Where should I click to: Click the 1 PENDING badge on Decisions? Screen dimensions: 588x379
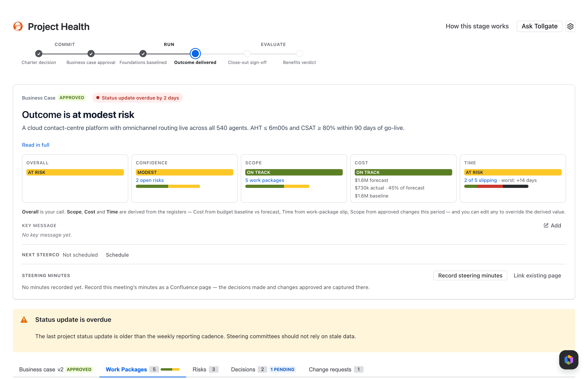point(282,369)
